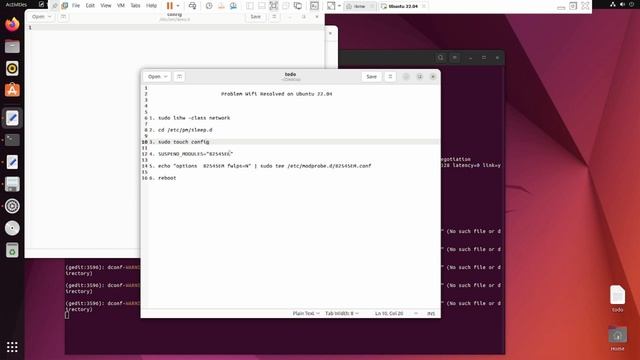Click the Send Ctrl+Alt+Del icon in VMware toolbar
This screenshot has height=360, width=640.
point(192,6)
